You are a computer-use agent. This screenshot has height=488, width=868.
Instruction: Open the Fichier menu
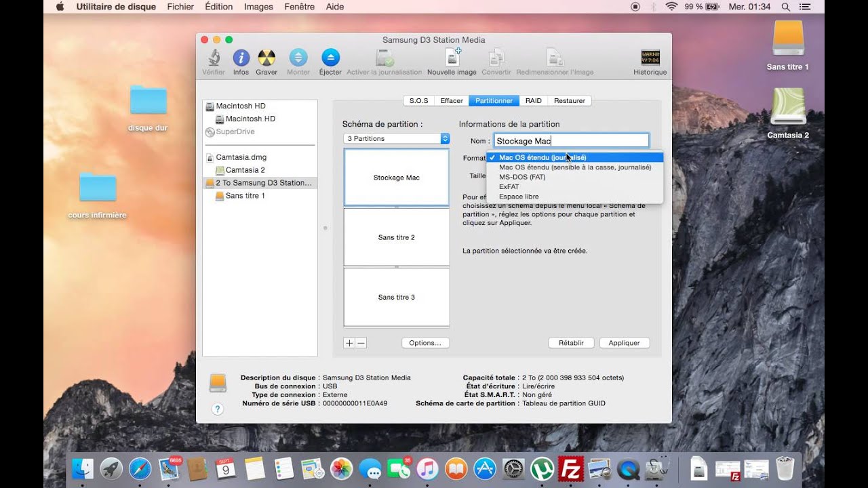(180, 7)
